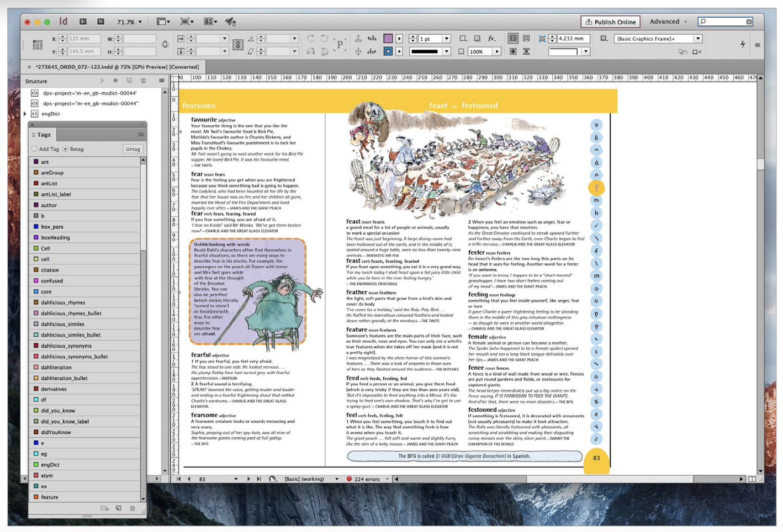Open the 224 errors preflight menu arrow
The image size is (783, 532).
pos(387,479)
